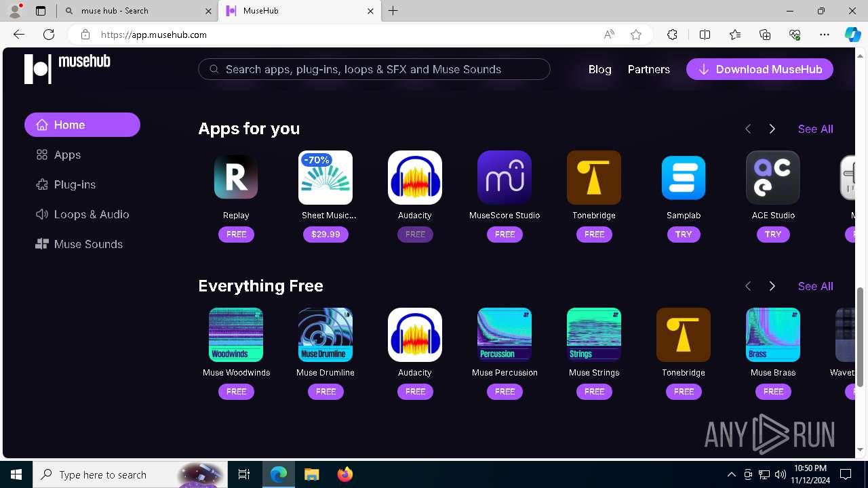Open the Muse Strings thumbnail

coord(594,335)
